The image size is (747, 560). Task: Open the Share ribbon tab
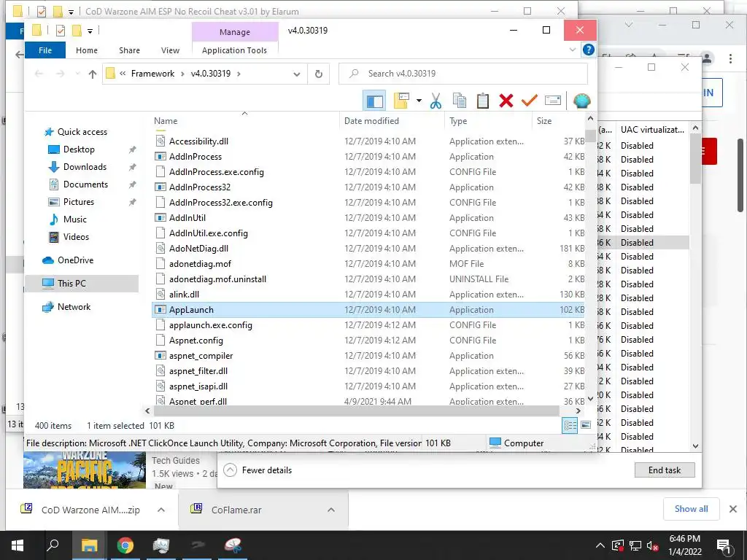click(130, 50)
